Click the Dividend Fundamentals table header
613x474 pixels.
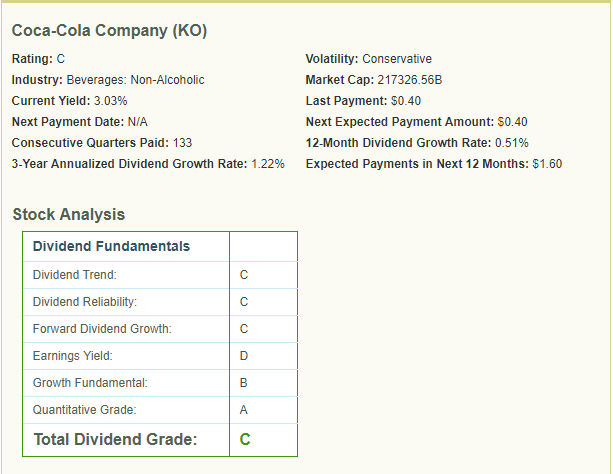(111, 246)
